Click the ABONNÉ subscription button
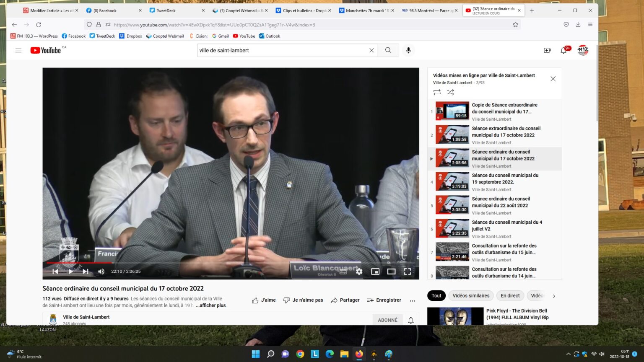 pos(387,320)
